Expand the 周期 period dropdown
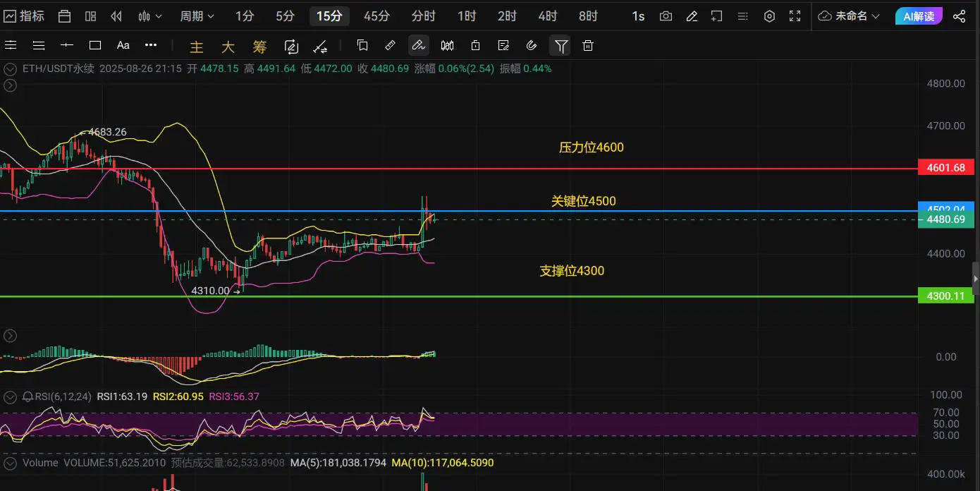Image resolution: width=980 pixels, height=491 pixels. point(197,16)
